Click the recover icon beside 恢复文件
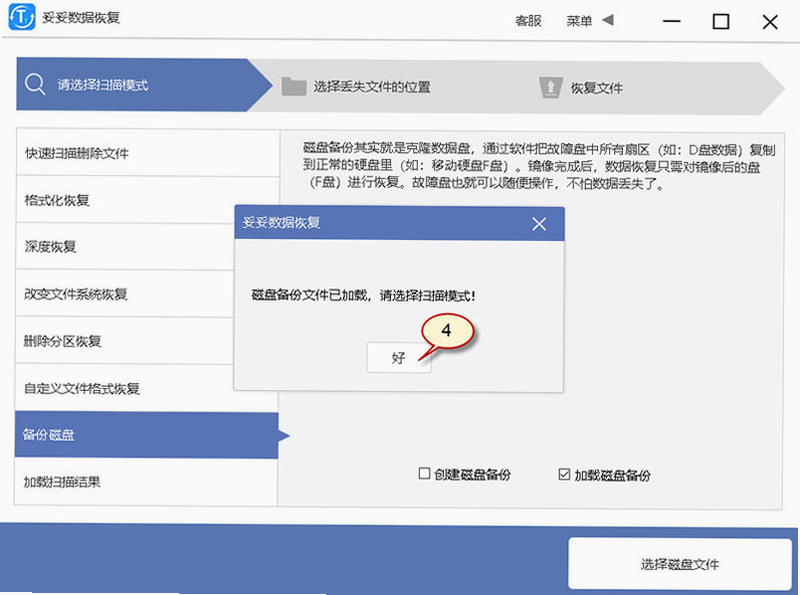The image size is (800, 595). [x=551, y=87]
